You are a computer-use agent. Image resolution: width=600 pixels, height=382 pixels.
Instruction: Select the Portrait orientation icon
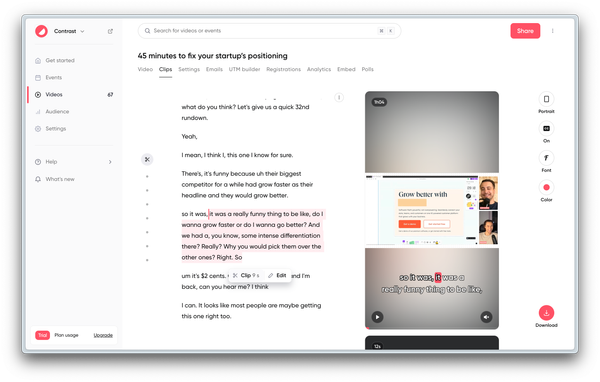point(546,99)
